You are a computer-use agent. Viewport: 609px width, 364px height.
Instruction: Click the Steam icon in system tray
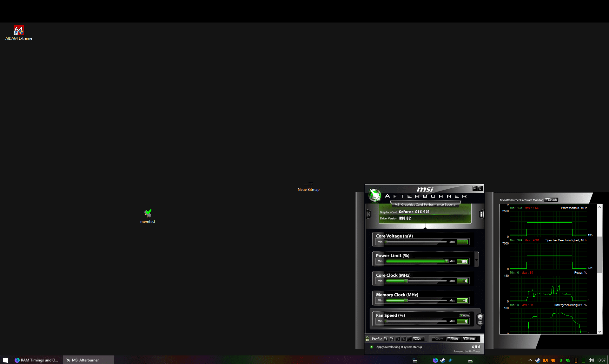click(x=538, y=360)
